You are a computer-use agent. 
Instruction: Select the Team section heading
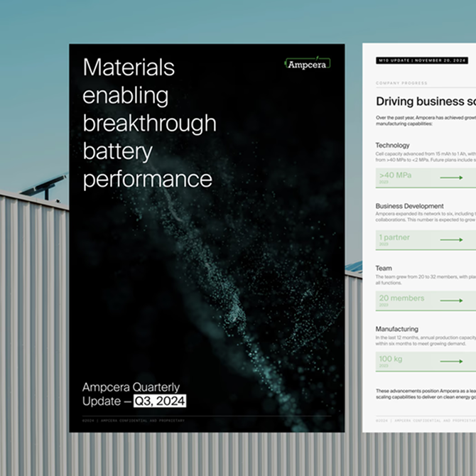coord(384,269)
